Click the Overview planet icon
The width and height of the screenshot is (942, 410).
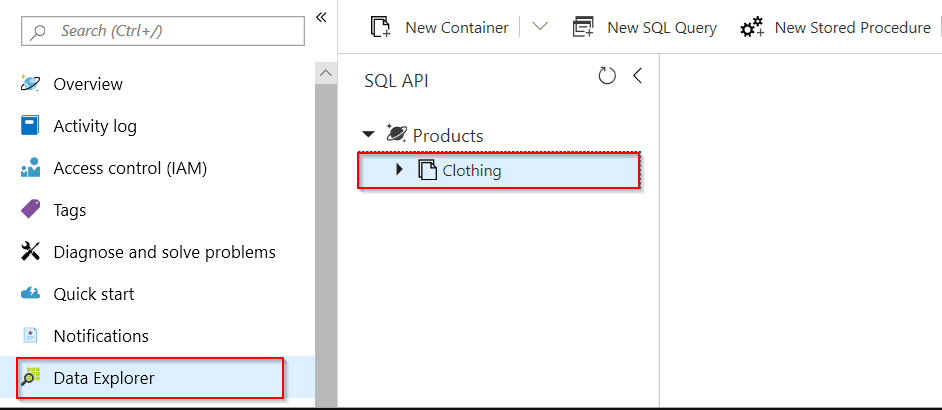[x=30, y=84]
